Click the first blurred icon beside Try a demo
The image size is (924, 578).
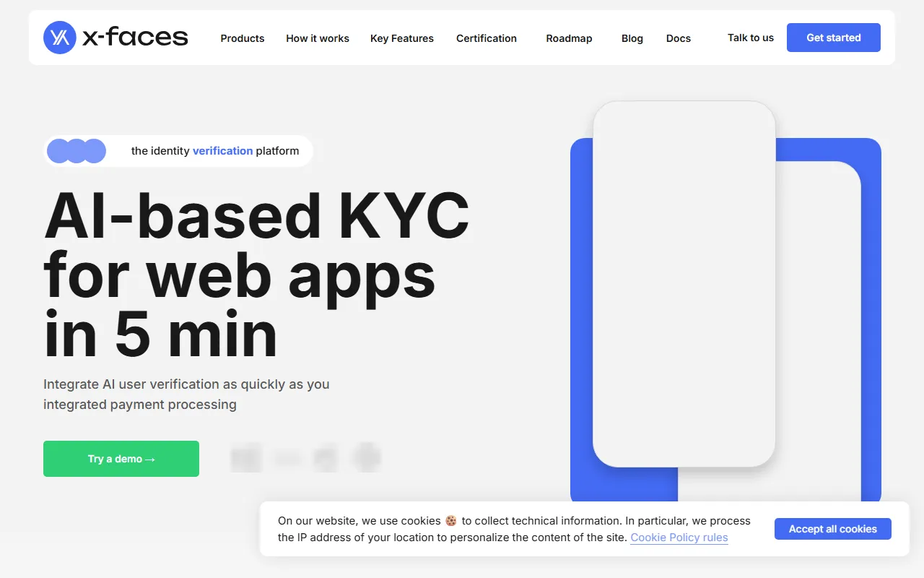point(245,458)
